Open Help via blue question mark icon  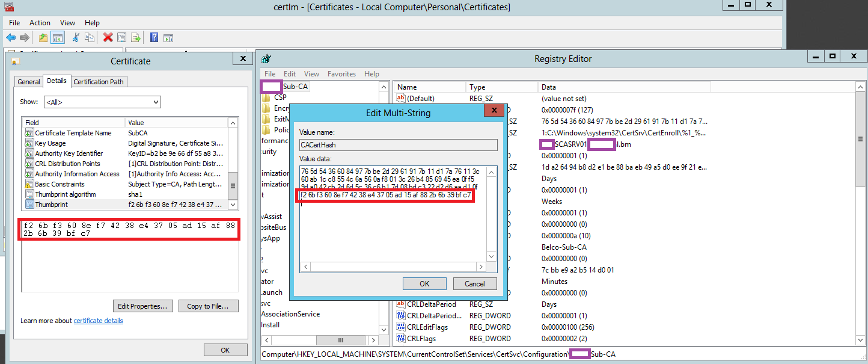coord(154,38)
